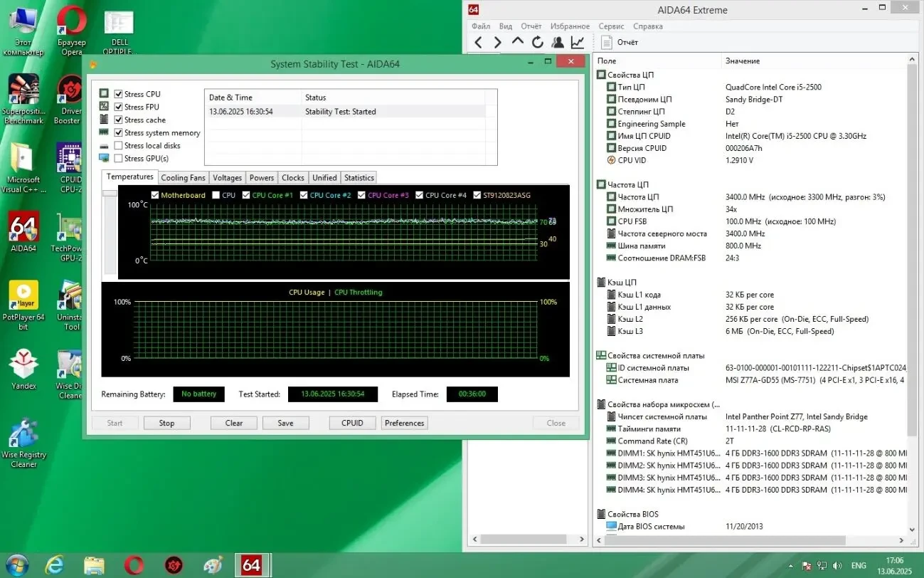924x578 pixels.
Task: Open the line-chart report icon in the toolbar
Action: (577, 41)
